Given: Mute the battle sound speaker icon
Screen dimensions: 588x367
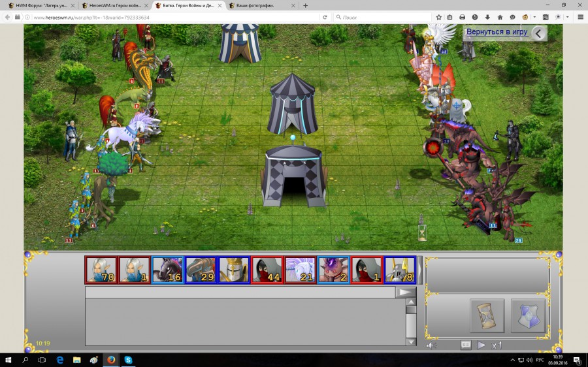Looking at the screenshot, I should pyautogui.click(x=431, y=345).
